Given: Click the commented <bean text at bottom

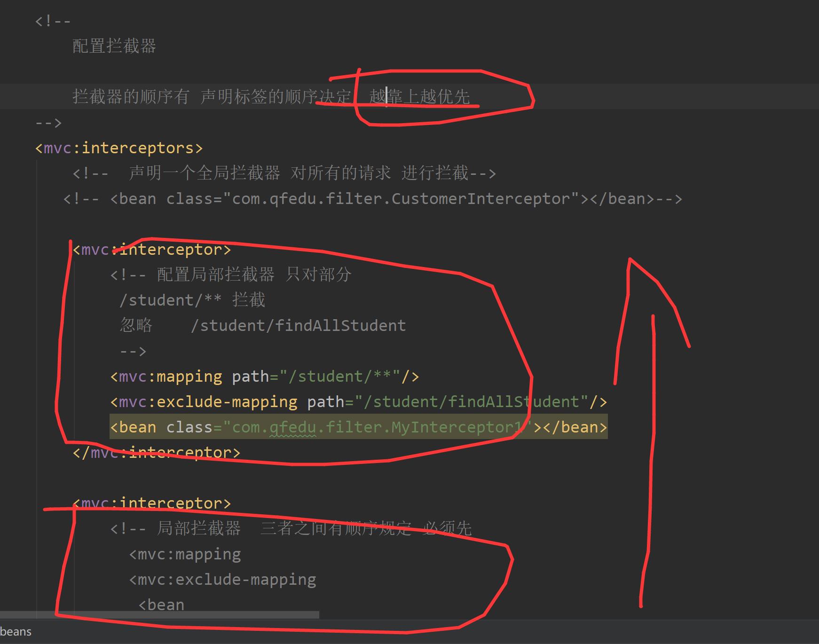Looking at the screenshot, I should 161,605.
